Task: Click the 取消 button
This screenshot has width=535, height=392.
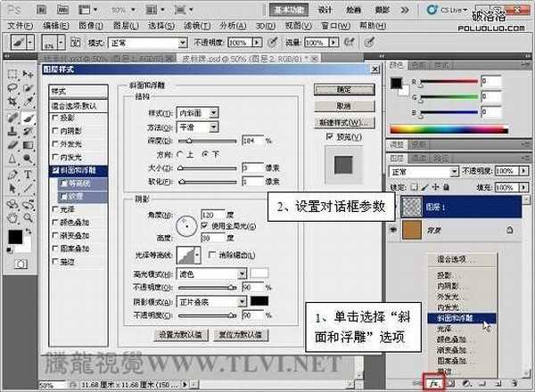Action: pos(344,106)
